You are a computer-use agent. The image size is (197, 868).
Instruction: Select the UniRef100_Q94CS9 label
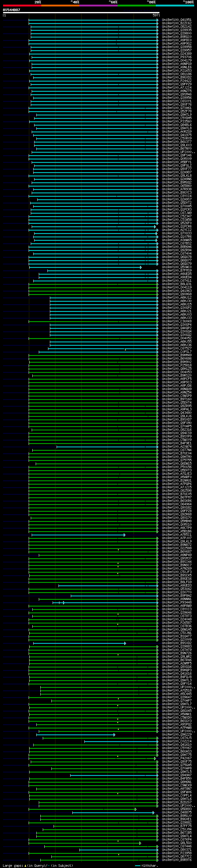176,433
